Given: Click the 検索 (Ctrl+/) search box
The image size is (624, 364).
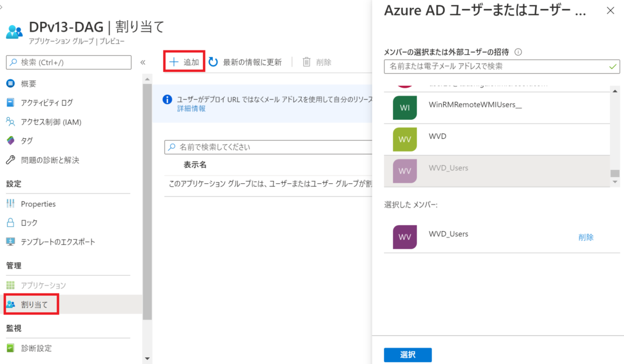Looking at the screenshot, I should pos(68,62).
